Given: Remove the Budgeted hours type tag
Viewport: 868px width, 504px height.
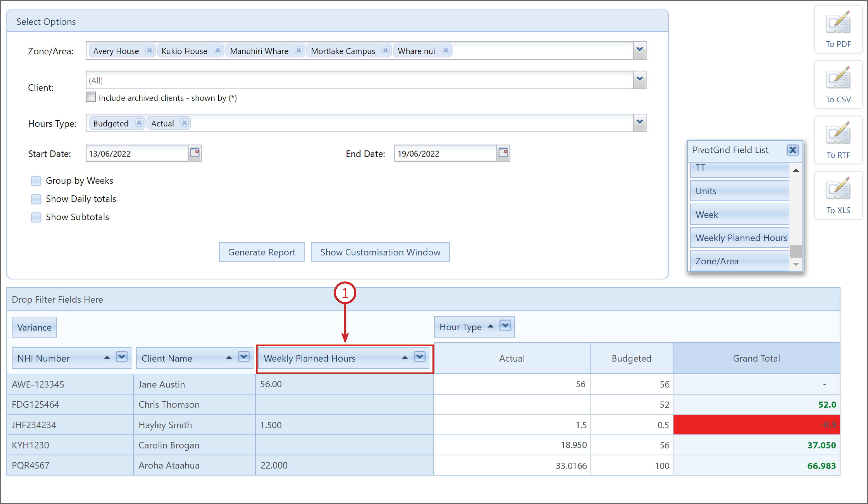Looking at the screenshot, I should [x=139, y=123].
